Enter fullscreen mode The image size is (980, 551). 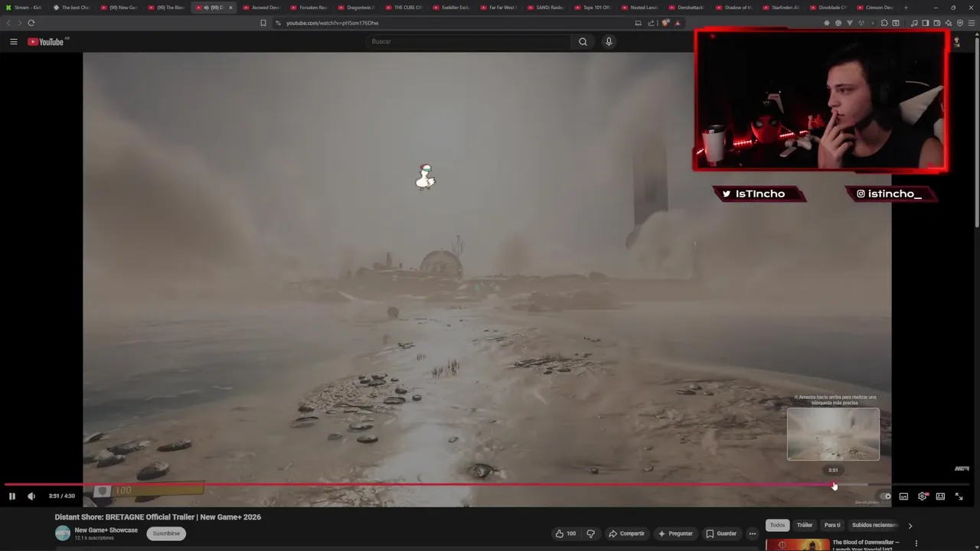pos(959,496)
